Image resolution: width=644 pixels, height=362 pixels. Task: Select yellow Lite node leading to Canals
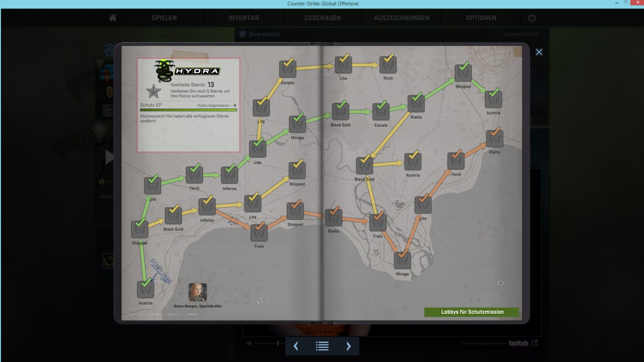point(261,107)
